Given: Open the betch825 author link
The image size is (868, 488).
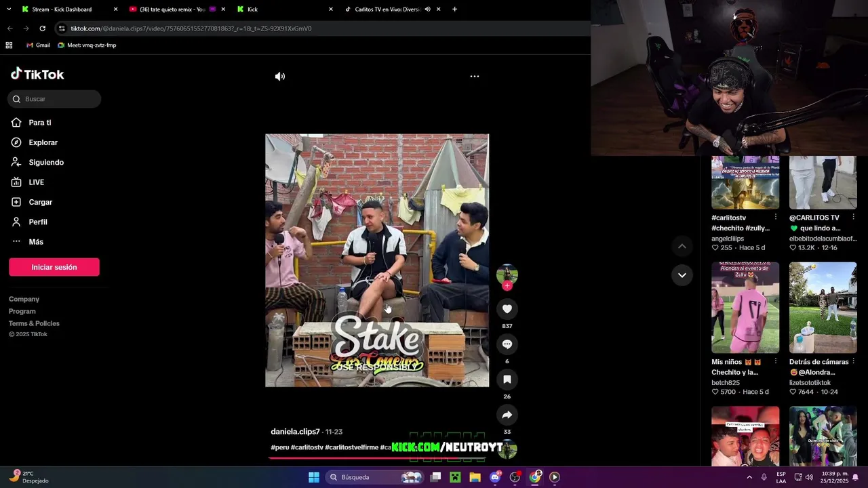Looking at the screenshot, I should click(726, 383).
